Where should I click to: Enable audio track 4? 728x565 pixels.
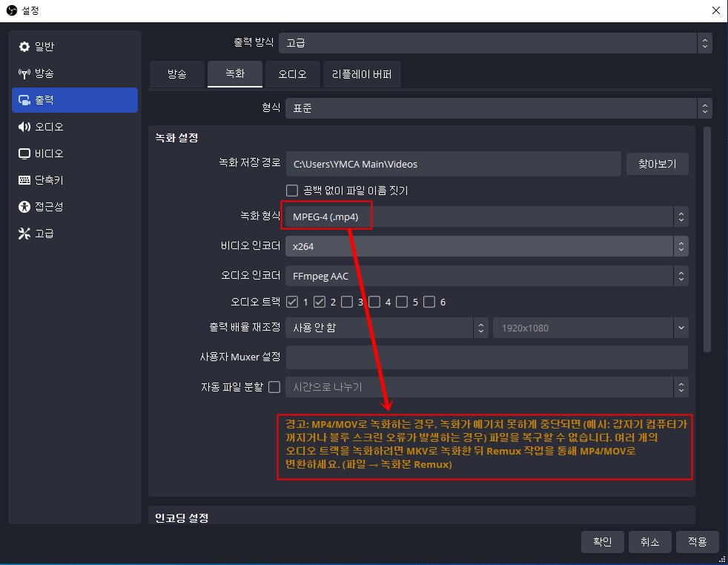pos(374,303)
